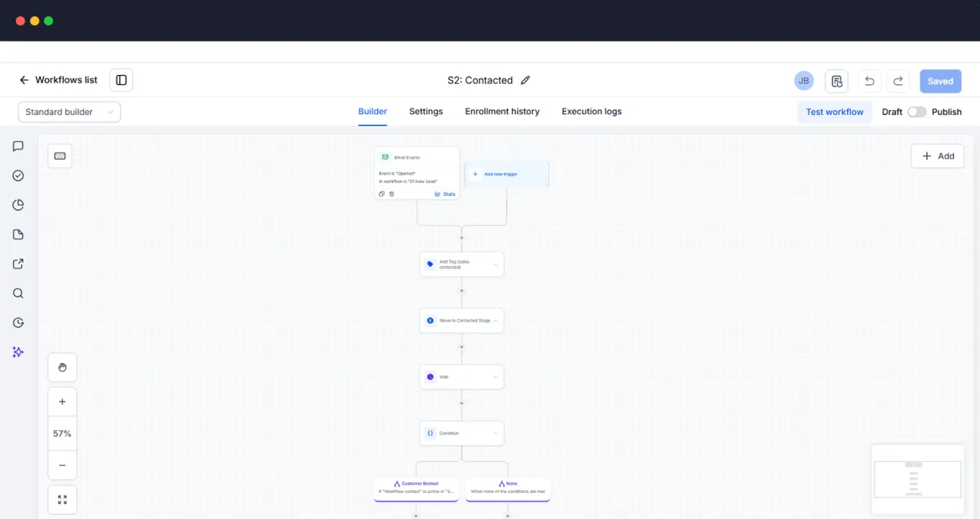Undo the last change
980x519 pixels.
tap(870, 81)
